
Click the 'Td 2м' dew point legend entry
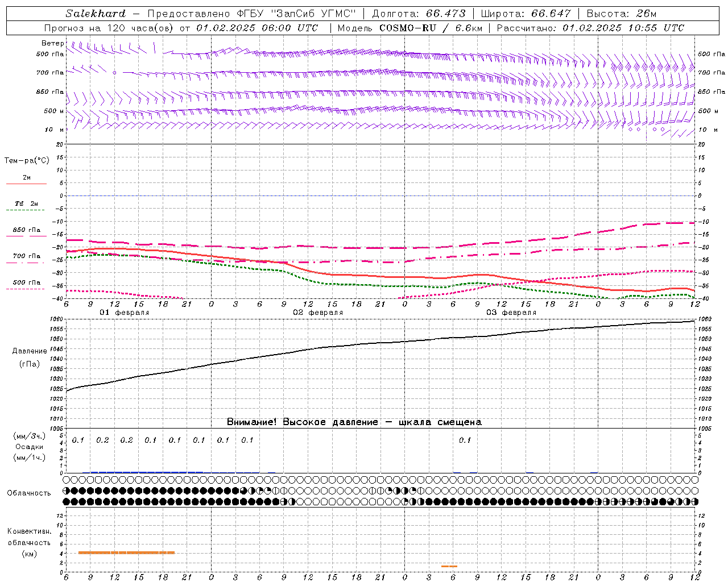click(x=26, y=203)
